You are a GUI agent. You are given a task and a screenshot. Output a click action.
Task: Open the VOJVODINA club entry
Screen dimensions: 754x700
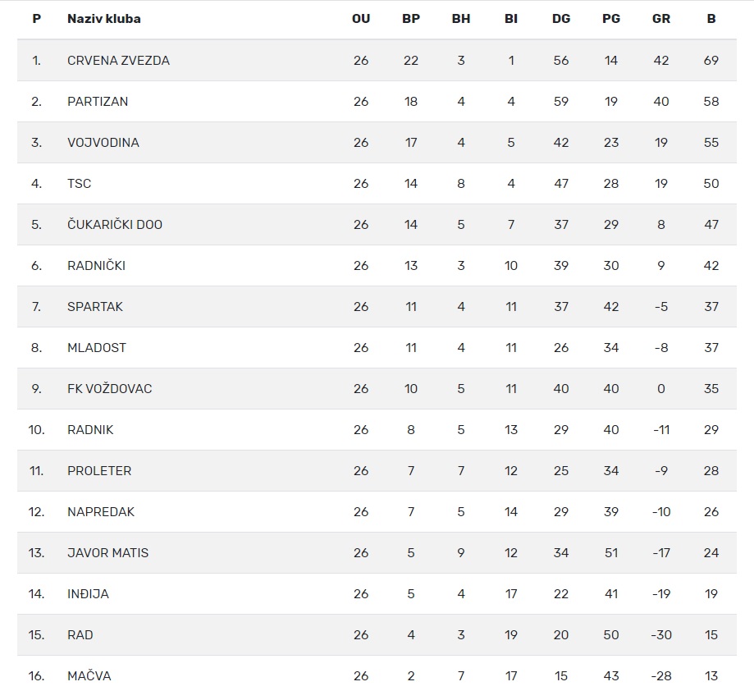coord(103,143)
